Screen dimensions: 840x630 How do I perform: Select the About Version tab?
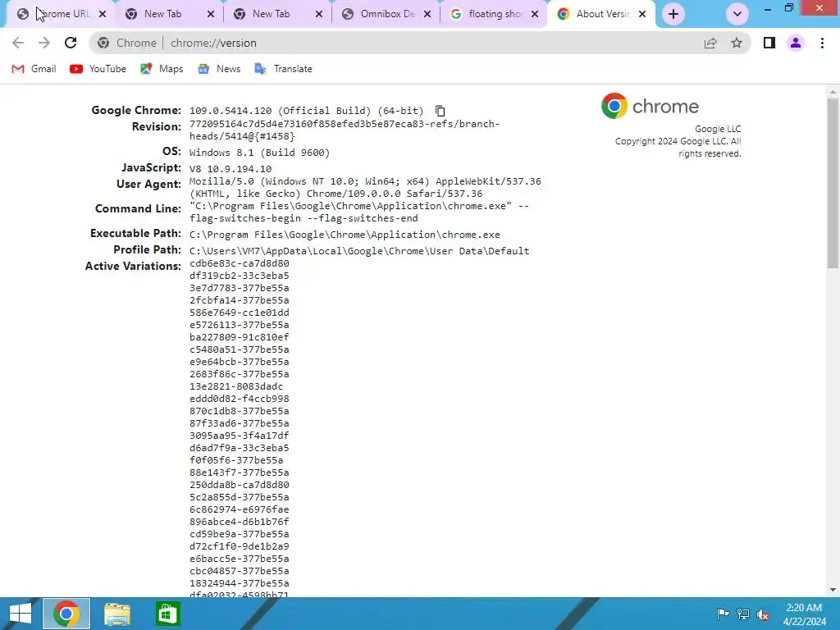point(601,14)
